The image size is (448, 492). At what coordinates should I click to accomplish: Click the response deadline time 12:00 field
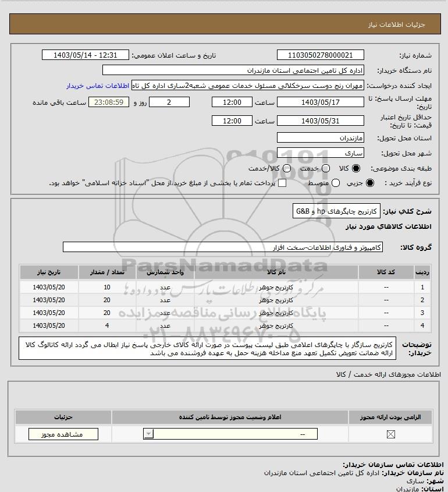(x=232, y=102)
